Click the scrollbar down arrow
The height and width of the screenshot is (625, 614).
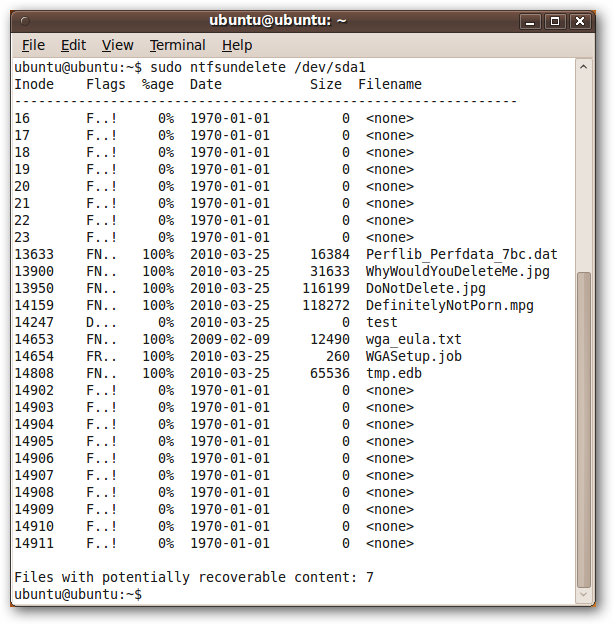click(x=583, y=594)
